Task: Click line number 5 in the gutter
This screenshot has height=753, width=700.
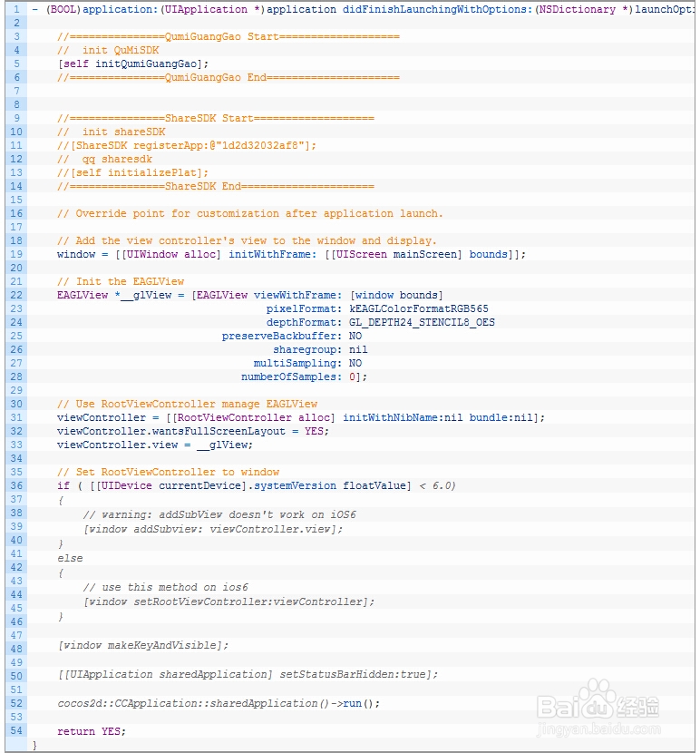Action: point(17,64)
